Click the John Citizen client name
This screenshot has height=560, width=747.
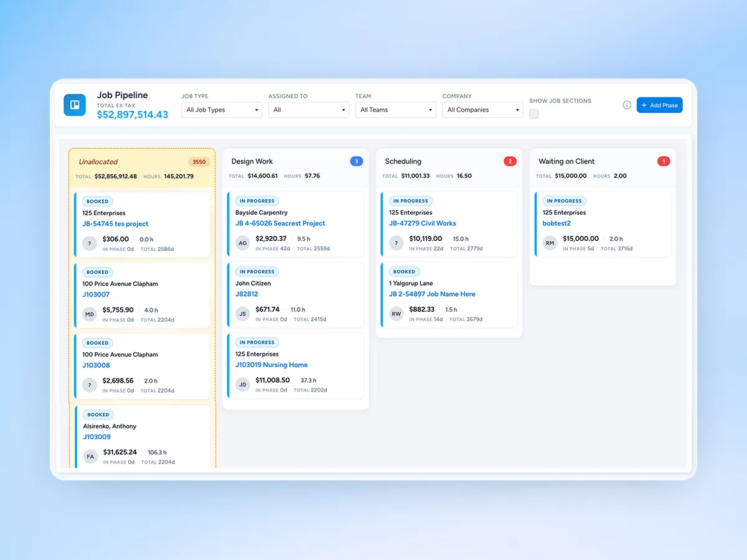pos(253,284)
